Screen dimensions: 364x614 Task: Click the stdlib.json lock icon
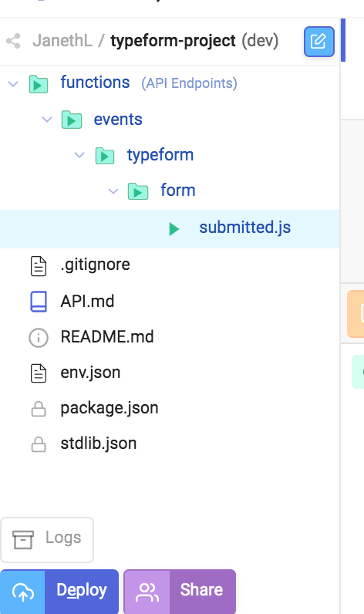tap(39, 444)
